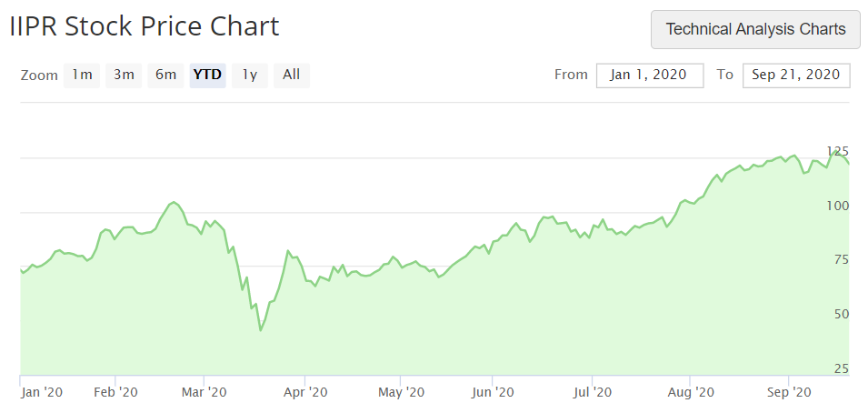
Task: Edit the To date field
Action: pos(796,75)
